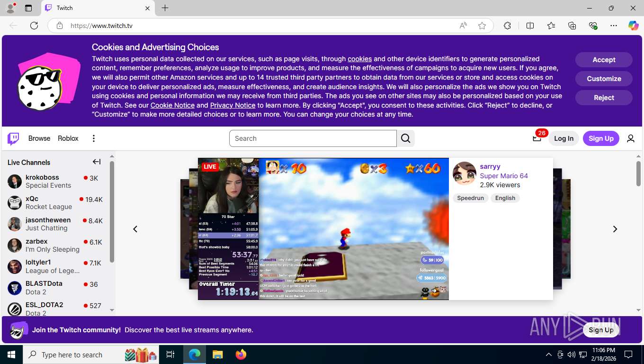Click the Twitch logo home icon

click(13, 138)
